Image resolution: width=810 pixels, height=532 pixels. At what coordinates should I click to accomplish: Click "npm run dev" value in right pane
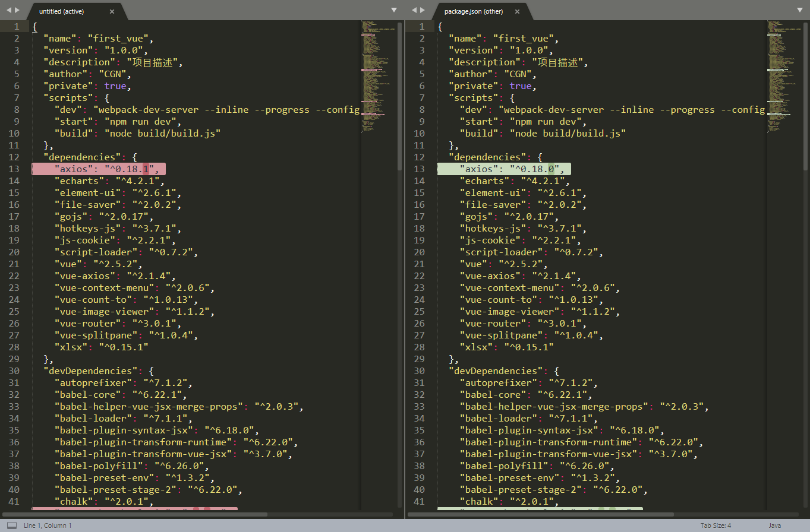(545, 122)
